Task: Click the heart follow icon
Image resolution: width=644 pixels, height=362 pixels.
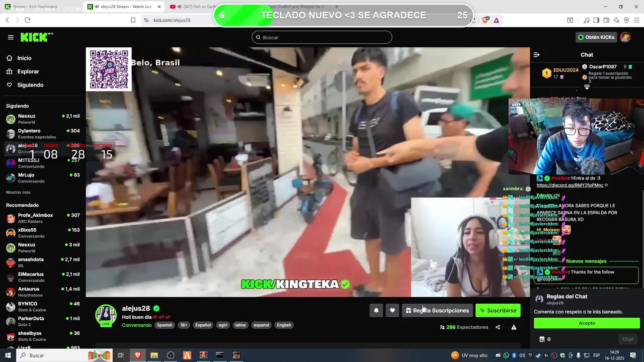Action: (392, 311)
